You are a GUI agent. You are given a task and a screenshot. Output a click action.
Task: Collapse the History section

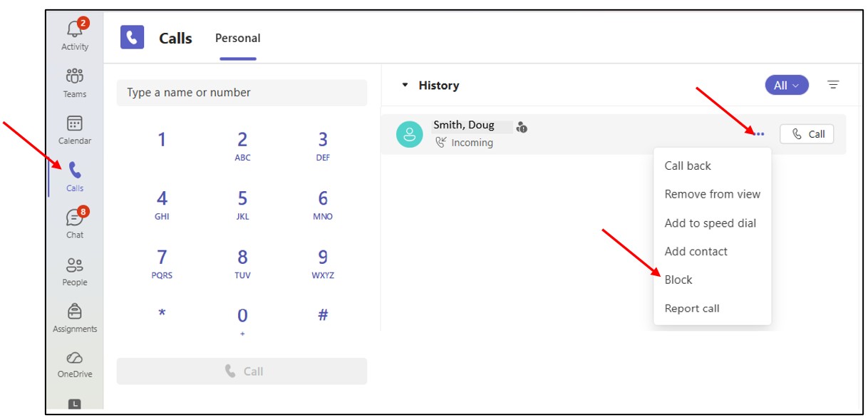[405, 85]
